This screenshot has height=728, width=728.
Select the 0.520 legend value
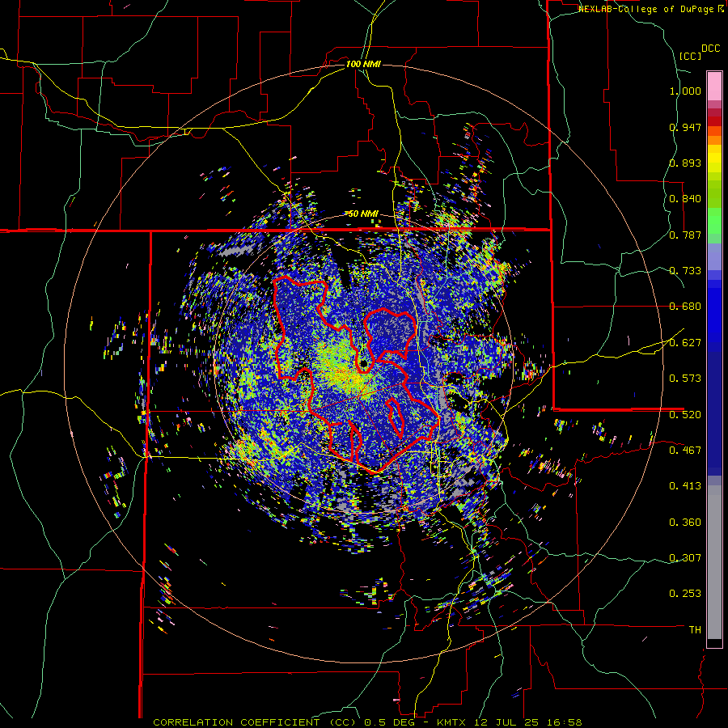point(685,414)
